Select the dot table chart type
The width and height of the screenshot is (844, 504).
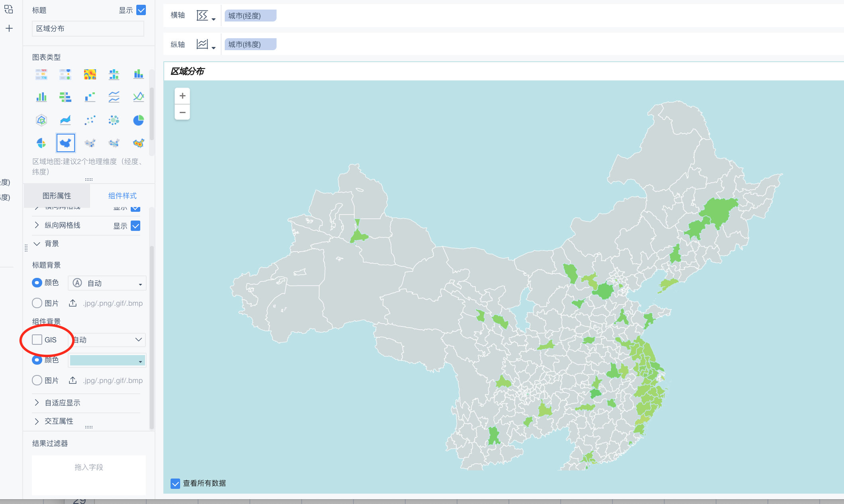coord(65,74)
